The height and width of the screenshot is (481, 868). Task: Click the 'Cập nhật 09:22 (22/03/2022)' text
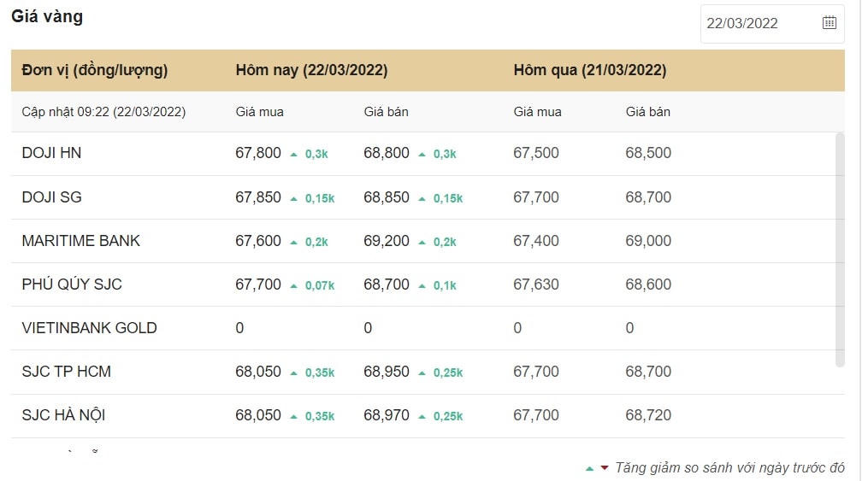103,112
